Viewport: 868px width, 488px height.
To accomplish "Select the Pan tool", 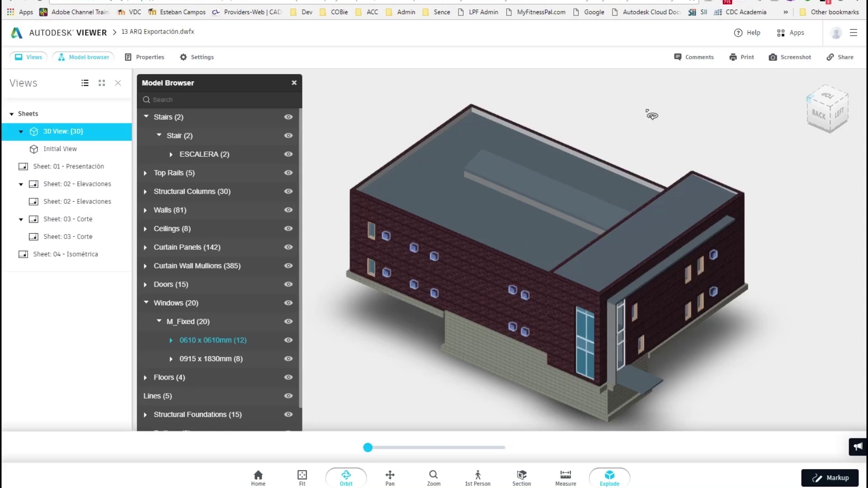I will click(390, 477).
